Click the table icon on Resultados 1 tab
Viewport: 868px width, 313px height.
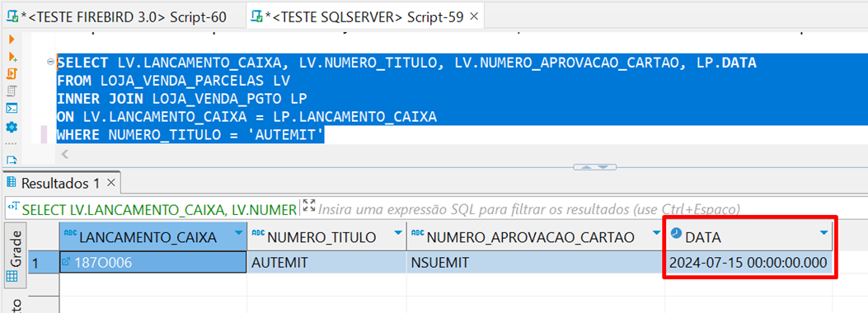(12, 183)
